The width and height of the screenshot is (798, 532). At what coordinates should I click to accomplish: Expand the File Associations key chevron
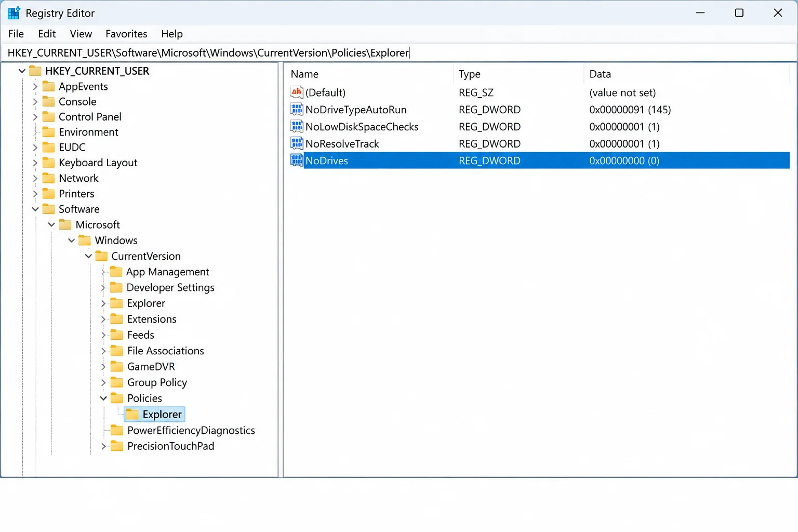click(103, 351)
